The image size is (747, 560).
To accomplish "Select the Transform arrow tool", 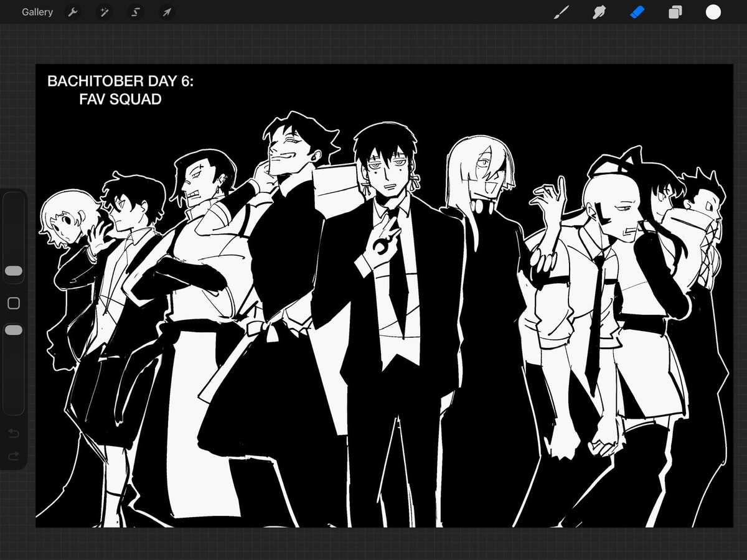I will point(166,12).
